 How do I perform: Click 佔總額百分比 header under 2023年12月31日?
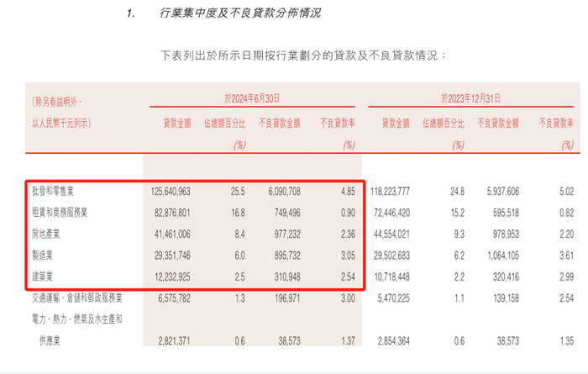point(444,123)
